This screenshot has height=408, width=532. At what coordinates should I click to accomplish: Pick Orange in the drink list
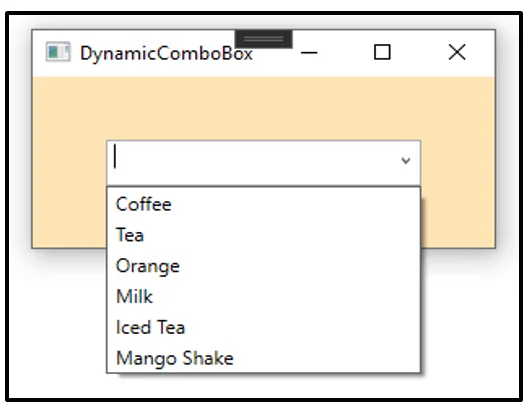tap(264, 266)
